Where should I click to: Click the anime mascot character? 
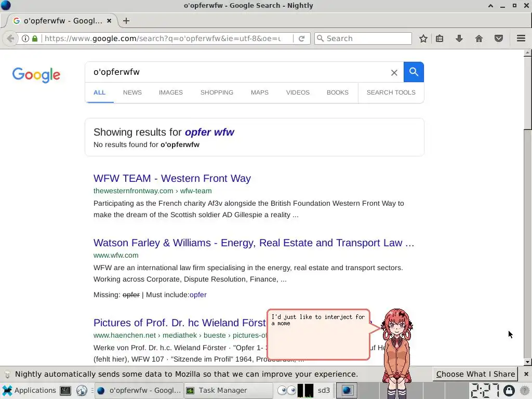click(396, 353)
